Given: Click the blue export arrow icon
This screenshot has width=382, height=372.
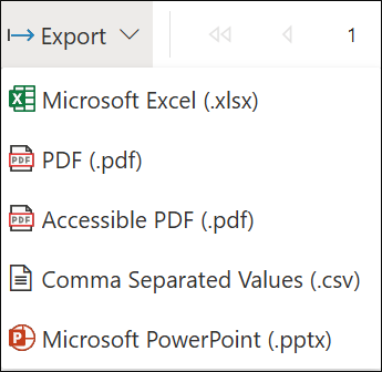Looking at the screenshot, I should 21,35.
